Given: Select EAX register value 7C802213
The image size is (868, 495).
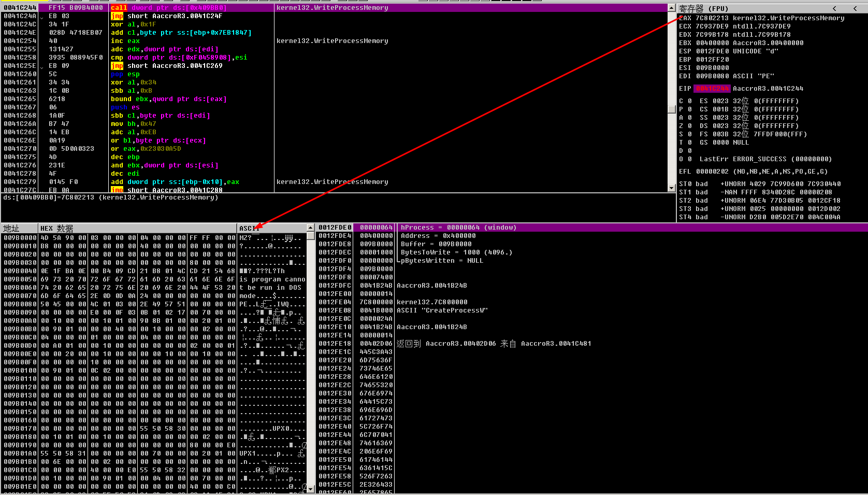Looking at the screenshot, I should click(712, 18).
